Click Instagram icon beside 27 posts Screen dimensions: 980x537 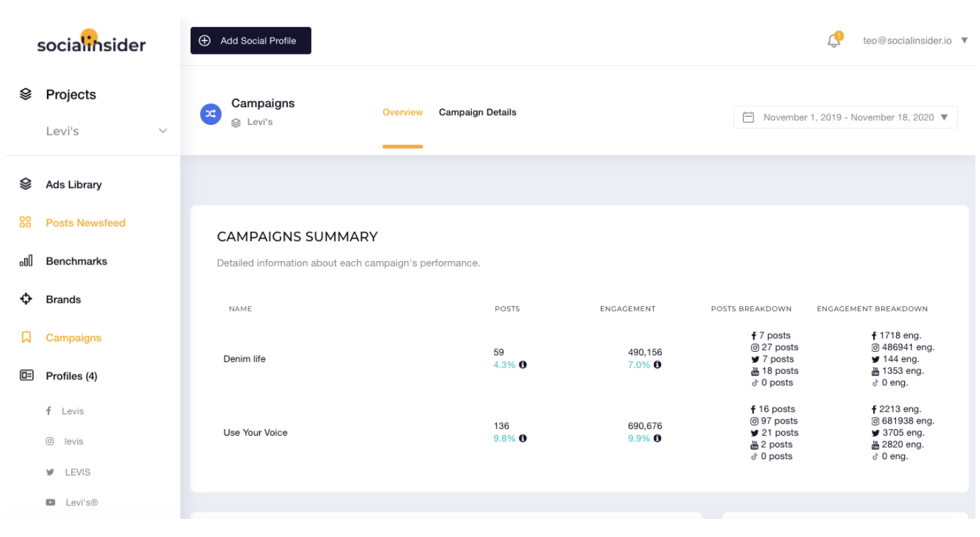pyautogui.click(x=754, y=347)
